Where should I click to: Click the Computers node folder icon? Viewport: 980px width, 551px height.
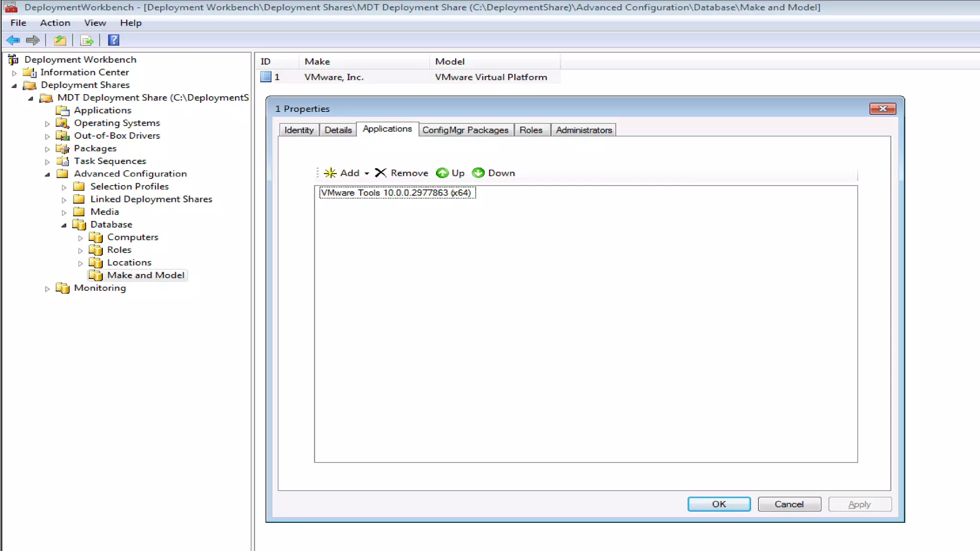pyautogui.click(x=96, y=237)
